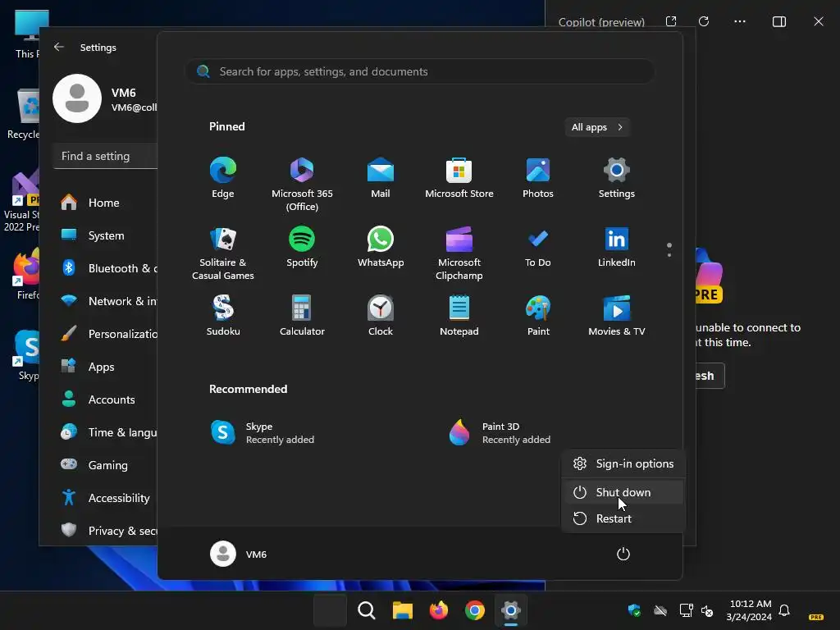Open Accessibility settings
The height and width of the screenshot is (630, 840).
click(107, 498)
